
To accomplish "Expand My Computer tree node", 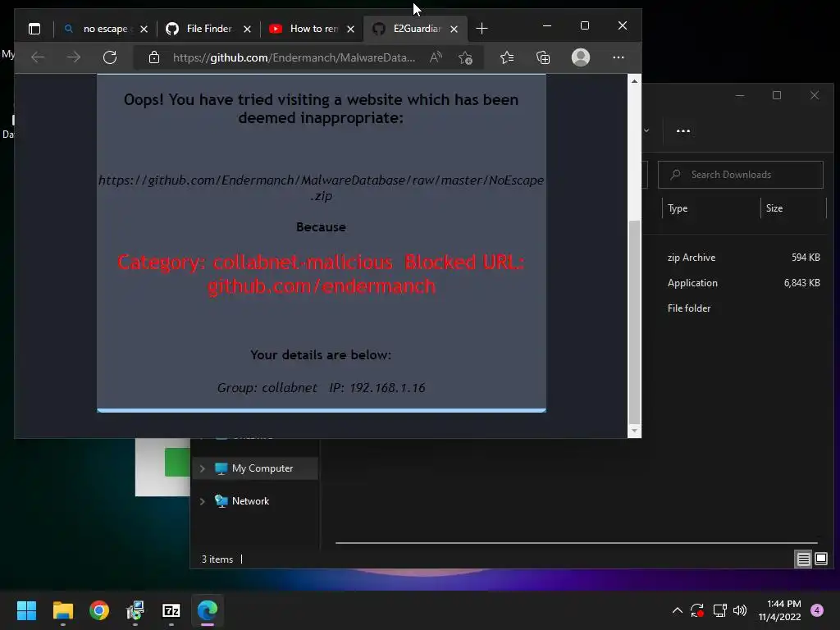I will pyautogui.click(x=202, y=468).
